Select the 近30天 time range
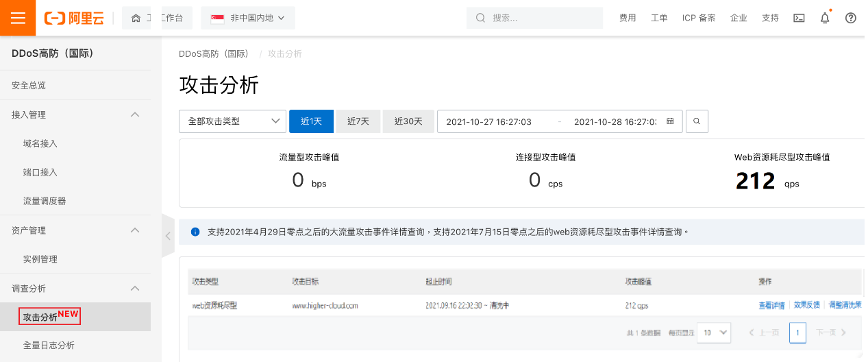 click(x=408, y=121)
